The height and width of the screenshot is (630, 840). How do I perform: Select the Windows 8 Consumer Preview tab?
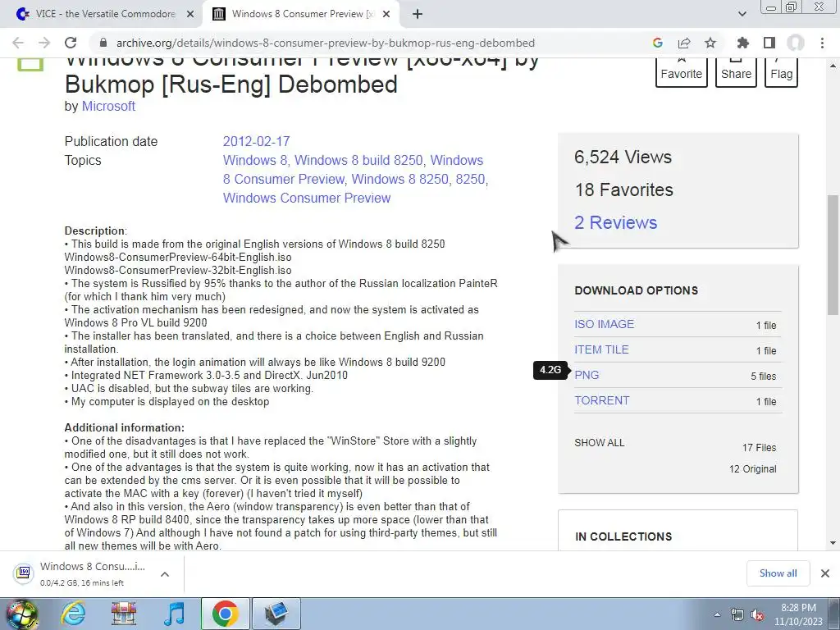[x=302, y=14]
